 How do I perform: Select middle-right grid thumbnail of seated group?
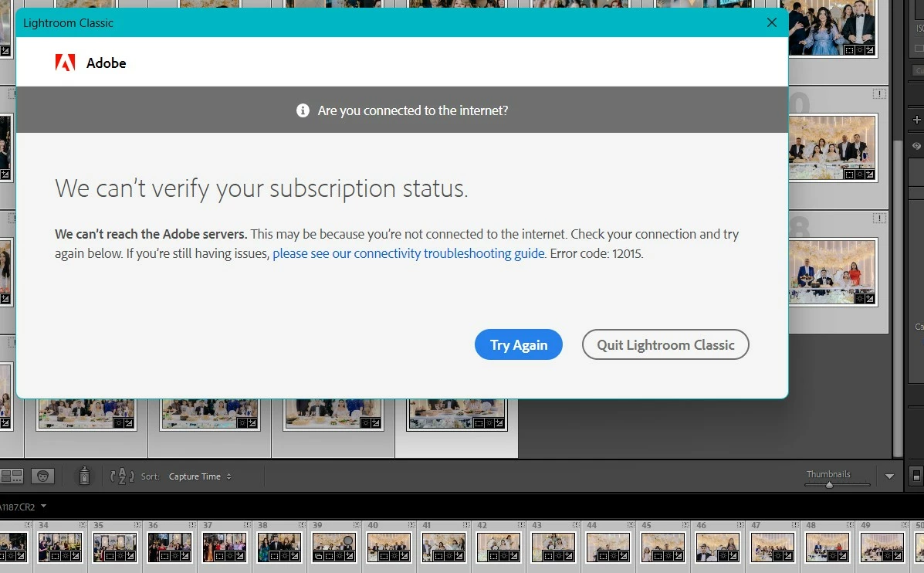[x=831, y=147]
